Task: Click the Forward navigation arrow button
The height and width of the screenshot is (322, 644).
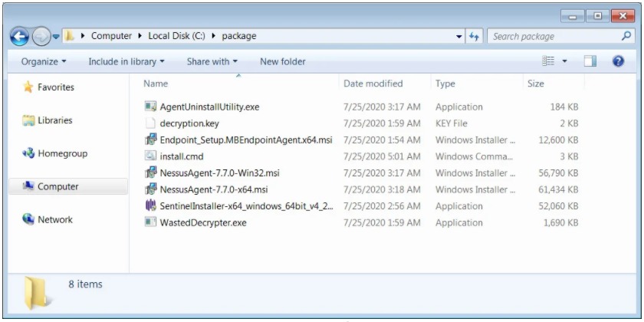Action: [41, 37]
